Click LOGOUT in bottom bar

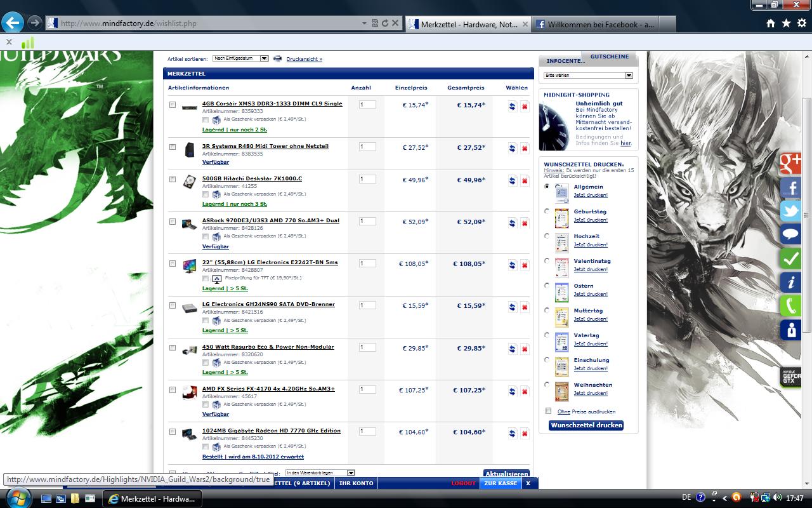pos(463,483)
